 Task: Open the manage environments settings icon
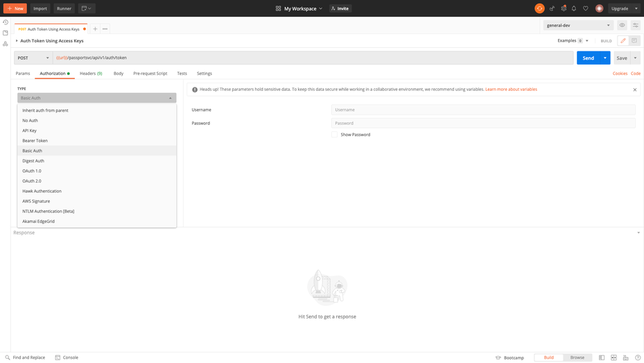coord(635,25)
